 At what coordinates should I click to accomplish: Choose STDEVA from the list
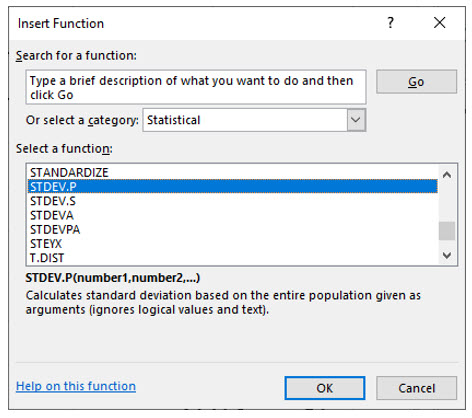[232, 215]
